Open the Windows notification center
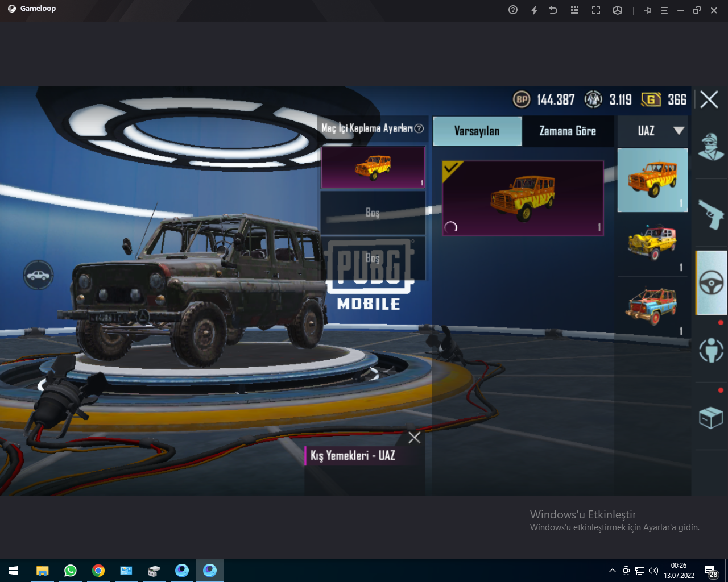 [711, 571]
